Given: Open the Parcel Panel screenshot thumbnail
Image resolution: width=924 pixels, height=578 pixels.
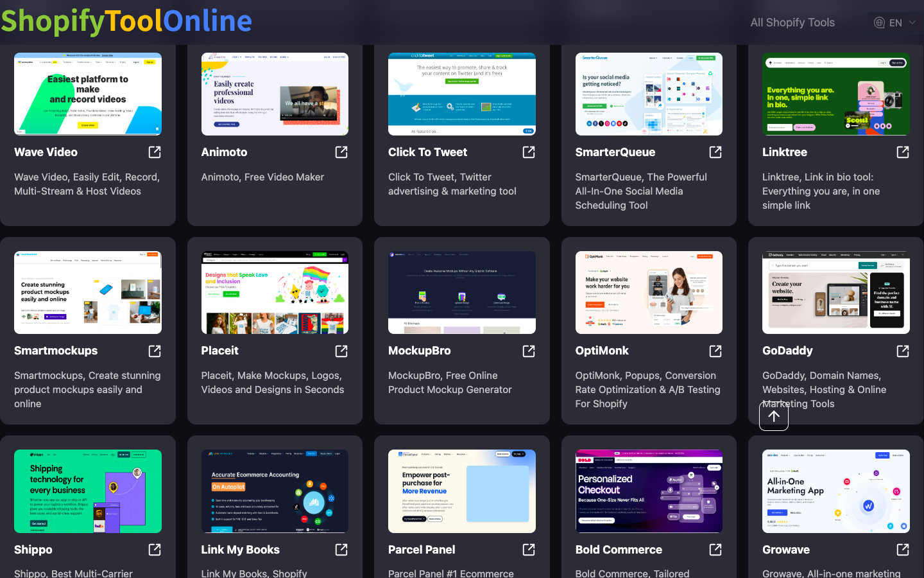Looking at the screenshot, I should [x=462, y=491].
